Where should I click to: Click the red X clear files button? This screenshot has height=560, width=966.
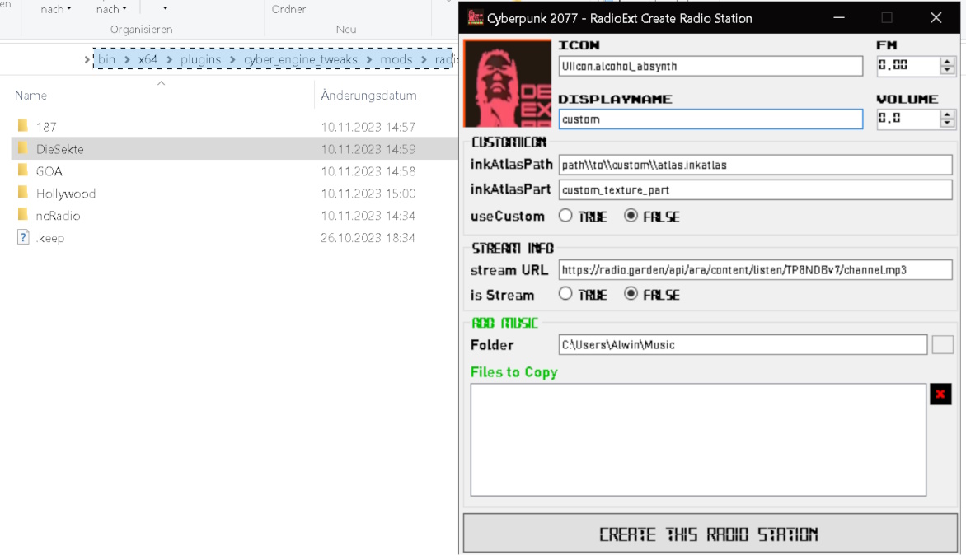click(x=940, y=394)
